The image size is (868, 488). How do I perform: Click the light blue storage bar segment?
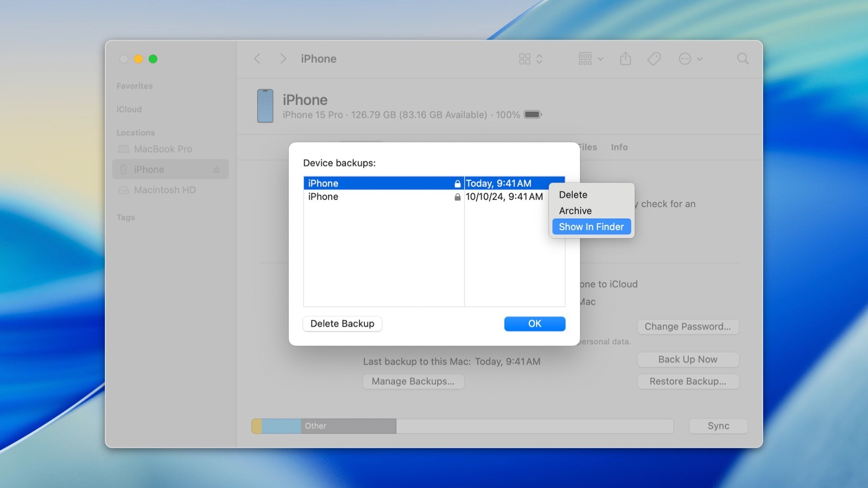281,426
